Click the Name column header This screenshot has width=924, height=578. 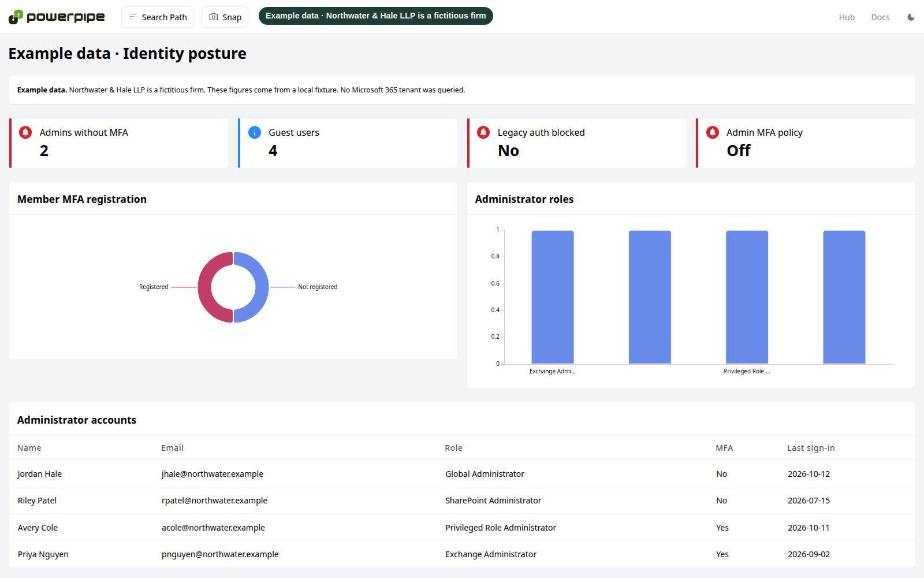(x=29, y=448)
